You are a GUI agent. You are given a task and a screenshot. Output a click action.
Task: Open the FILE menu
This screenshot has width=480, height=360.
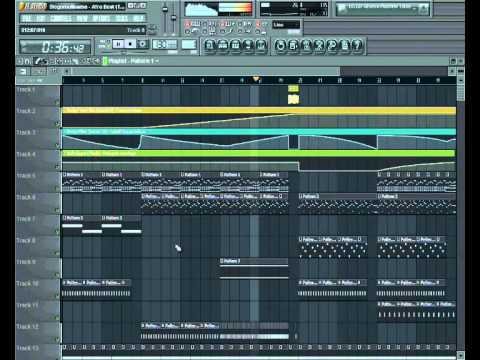(x=27, y=18)
